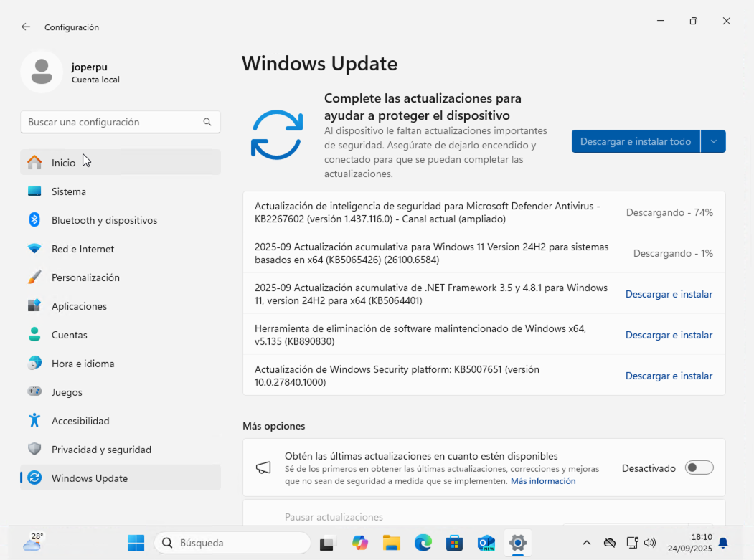Download and install .NET Framework KB5064401
The image size is (754, 560).
[669, 294]
